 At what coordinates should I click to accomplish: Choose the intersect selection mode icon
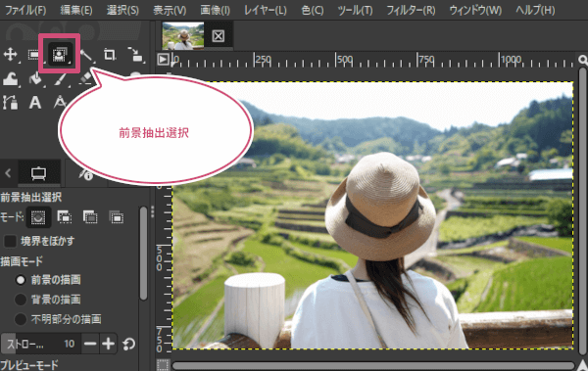coord(116,217)
